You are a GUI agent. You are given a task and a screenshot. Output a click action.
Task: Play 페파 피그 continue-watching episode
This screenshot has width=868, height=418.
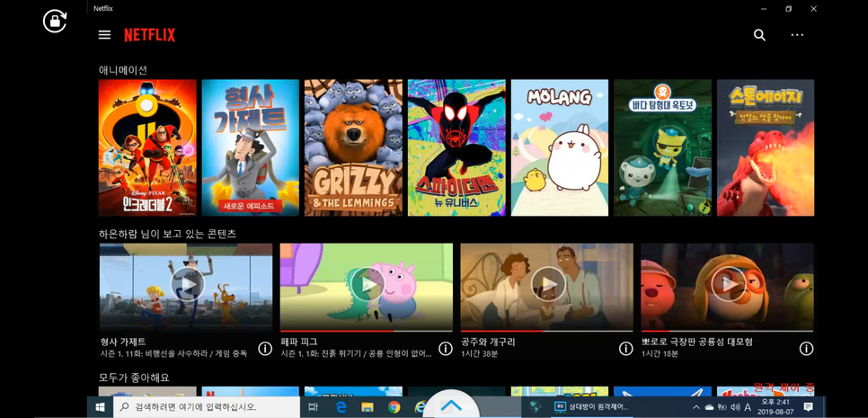[x=368, y=284]
